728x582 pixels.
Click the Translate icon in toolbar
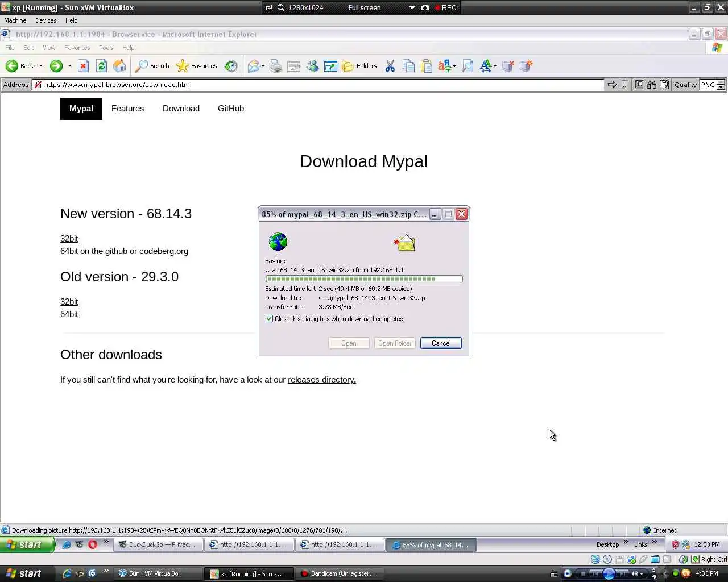(445, 66)
